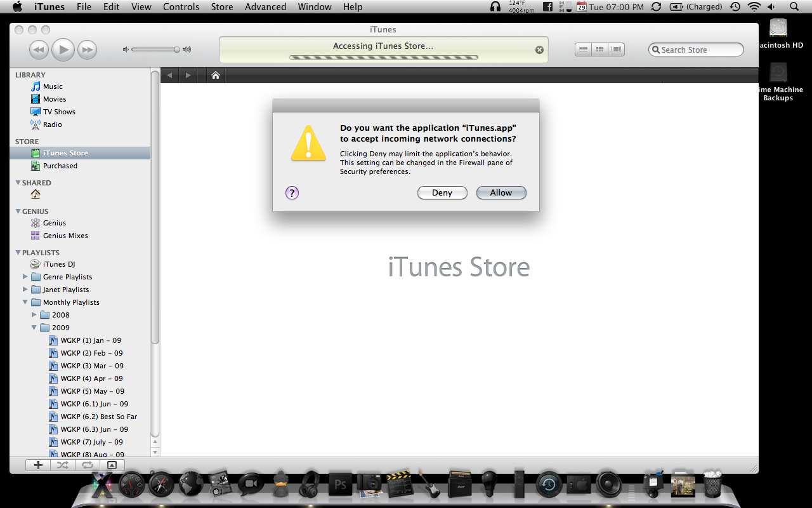Go to the iTunes Store home page
Image resolution: width=812 pixels, height=508 pixels.
[216, 75]
